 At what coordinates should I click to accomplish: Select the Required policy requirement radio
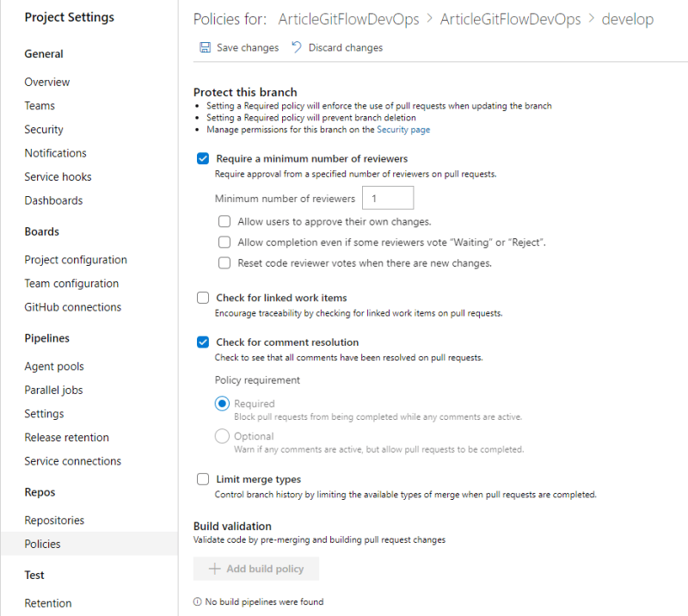click(x=222, y=403)
